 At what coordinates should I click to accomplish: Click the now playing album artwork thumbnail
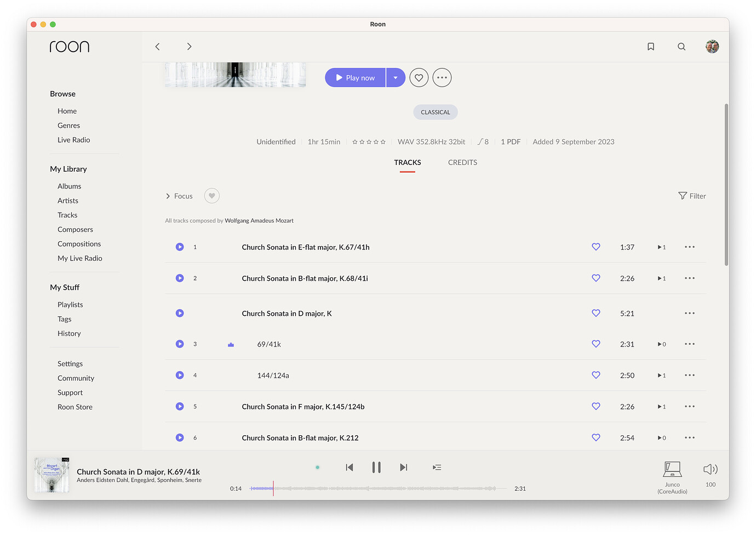pyautogui.click(x=51, y=474)
